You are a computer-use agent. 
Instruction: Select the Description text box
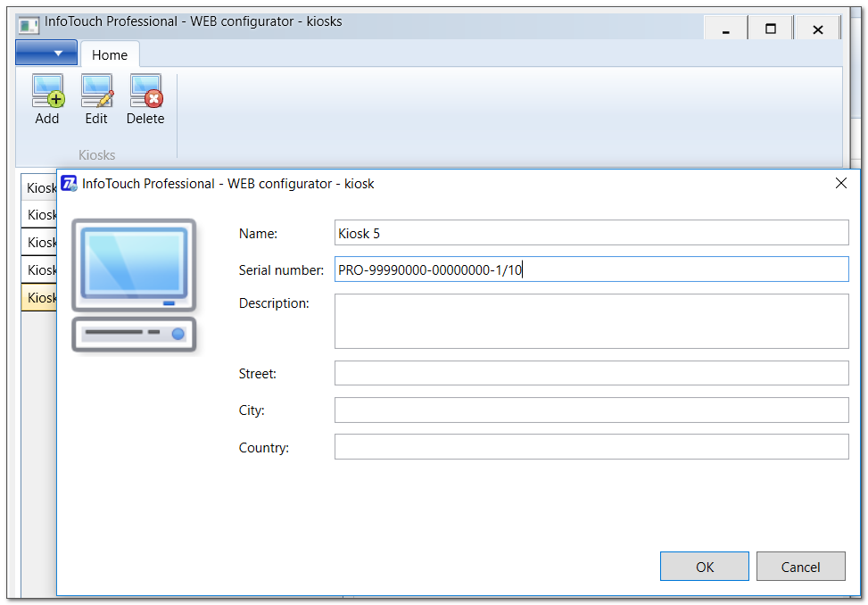[x=591, y=321]
